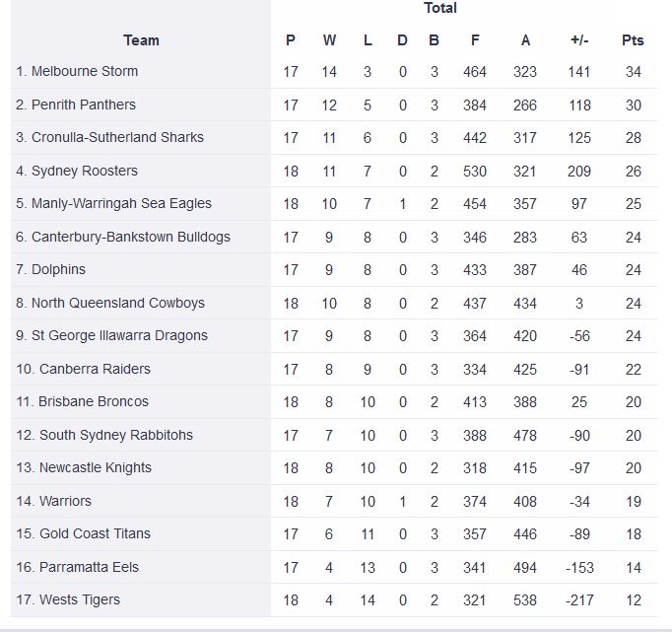Select North Queensland Cowboys row
Screen dimensions: 672x632
tap(334, 303)
